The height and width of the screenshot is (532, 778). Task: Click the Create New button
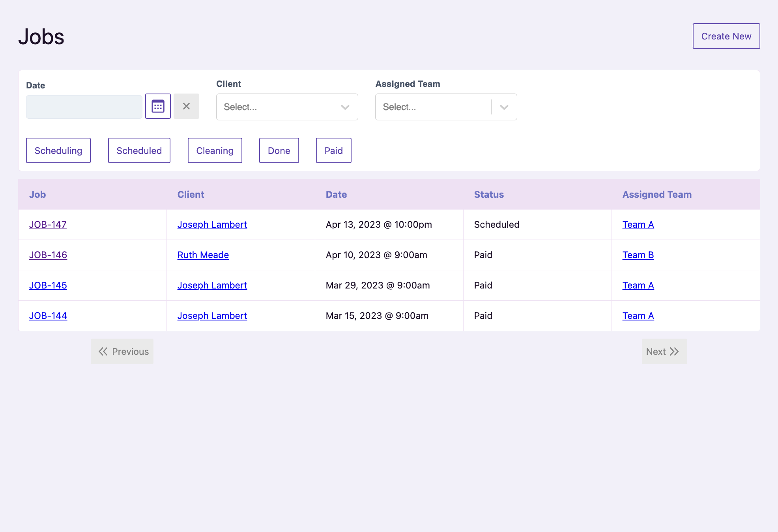click(726, 36)
